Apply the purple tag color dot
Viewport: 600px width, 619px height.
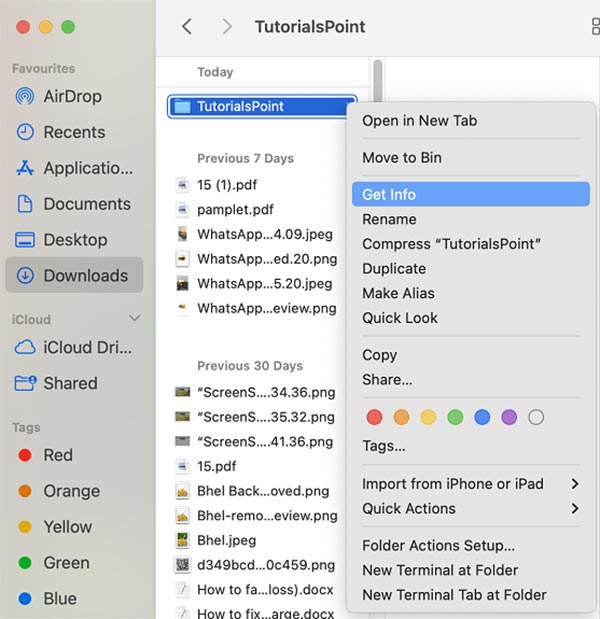tap(509, 417)
